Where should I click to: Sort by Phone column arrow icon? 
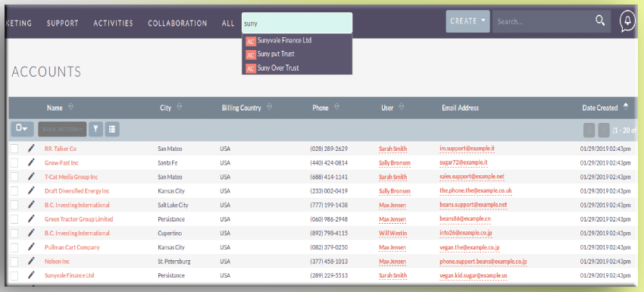click(336, 106)
